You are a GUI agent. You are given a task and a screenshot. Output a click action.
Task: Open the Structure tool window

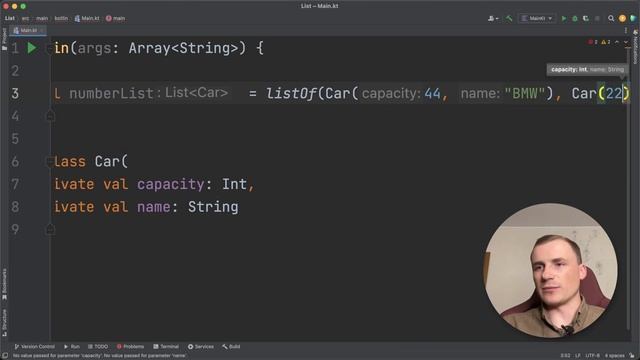[x=4, y=323]
